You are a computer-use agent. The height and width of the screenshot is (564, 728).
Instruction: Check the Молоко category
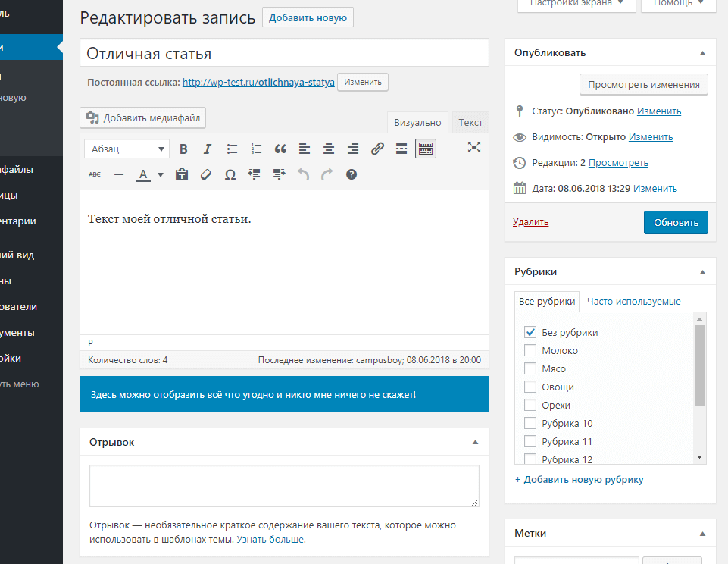530,350
